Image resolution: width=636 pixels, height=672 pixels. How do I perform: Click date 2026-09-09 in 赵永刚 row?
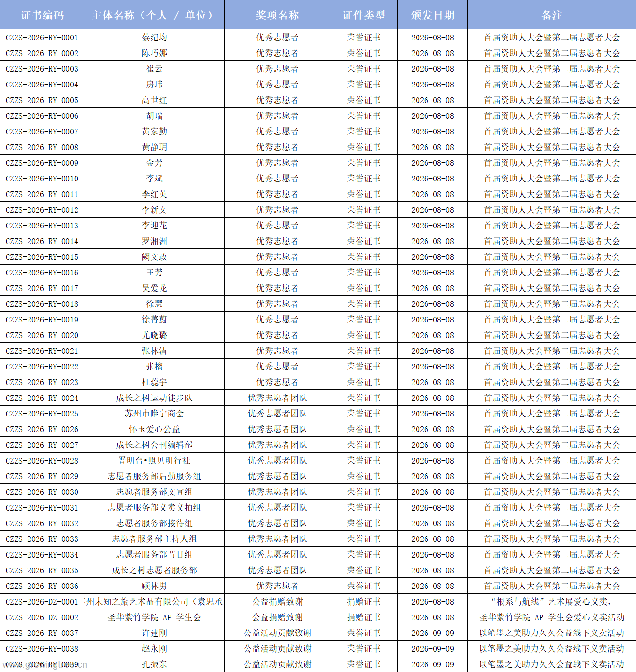click(x=432, y=649)
